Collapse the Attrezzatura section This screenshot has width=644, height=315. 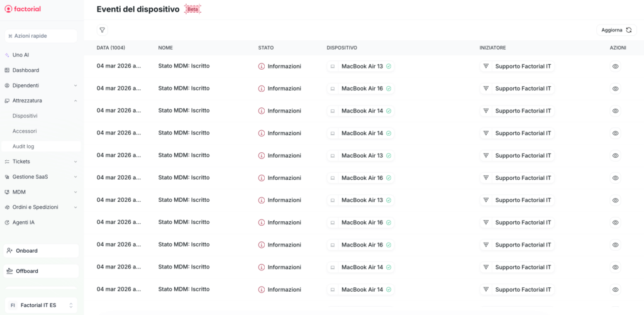point(75,101)
